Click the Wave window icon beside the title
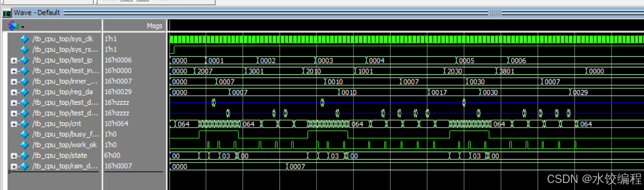This screenshot has height=190, width=644. pos(7,13)
